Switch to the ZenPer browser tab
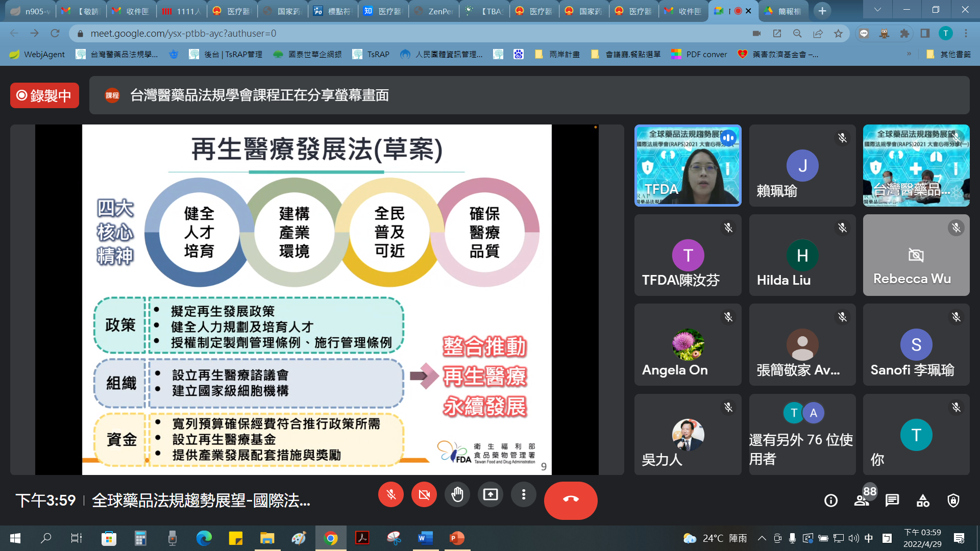The height and width of the screenshot is (551, 980). pyautogui.click(x=434, y=11)
